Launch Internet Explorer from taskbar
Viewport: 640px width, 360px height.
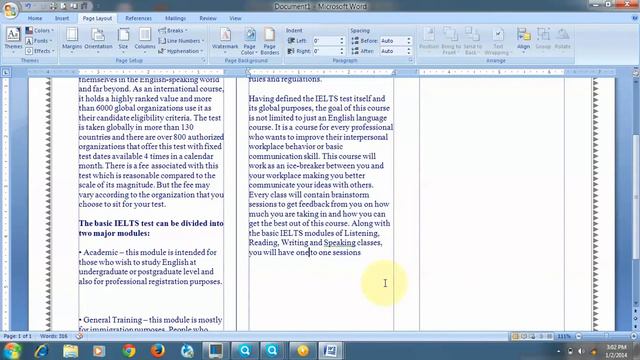pos(41,351)
